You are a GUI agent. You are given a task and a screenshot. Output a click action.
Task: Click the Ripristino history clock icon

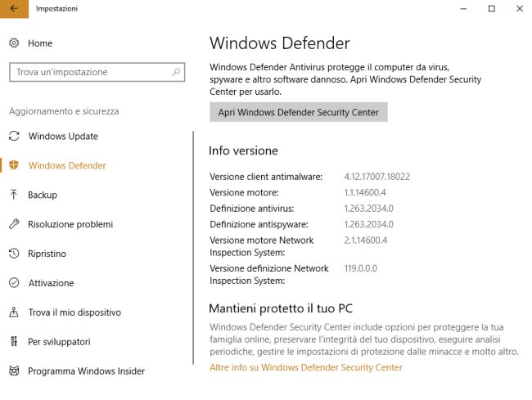tap(14, 254)
